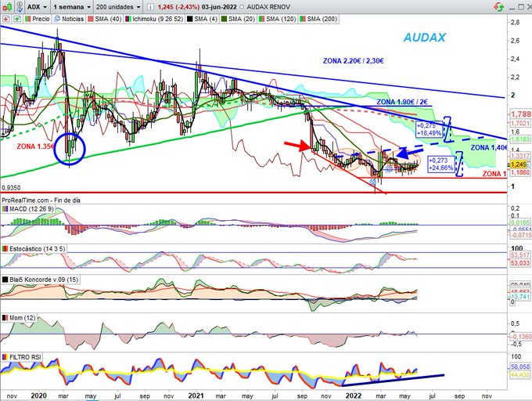Click 'ProRealTime.com - Fin de día' text
532x401 pixels.
pos(41,200)
